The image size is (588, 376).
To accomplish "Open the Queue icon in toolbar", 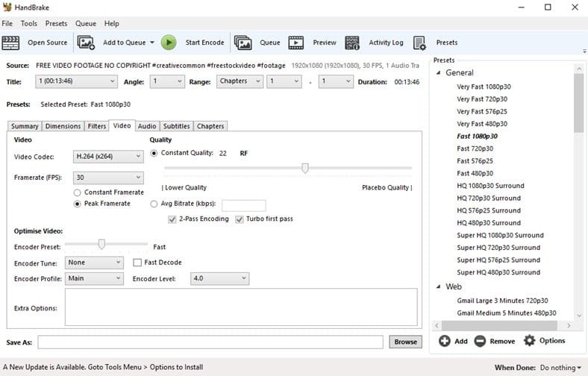I will [243, 43].
